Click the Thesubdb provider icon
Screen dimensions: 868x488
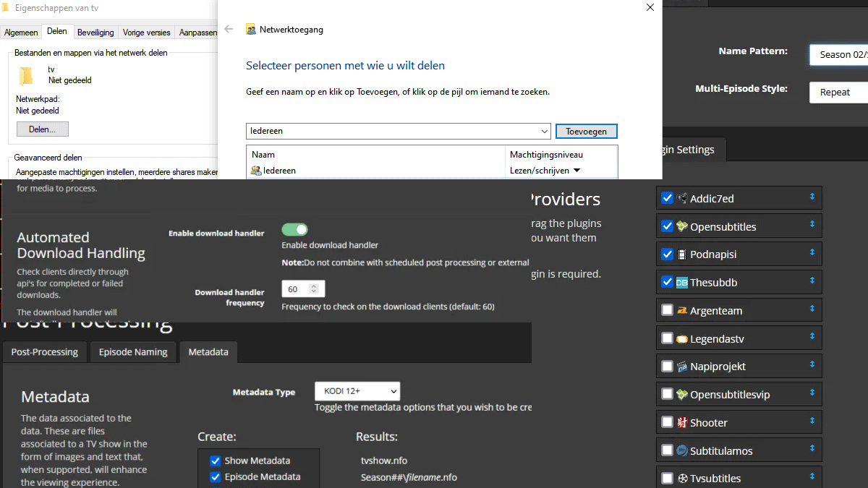click(x=682, y=283)
